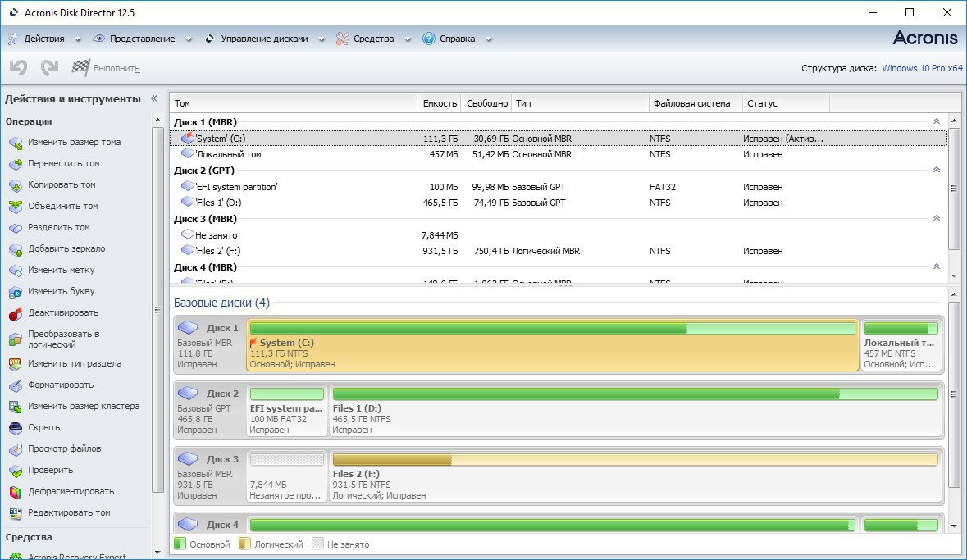
Task: Click the EFI system partition block
Action: [x=287, y=410]
